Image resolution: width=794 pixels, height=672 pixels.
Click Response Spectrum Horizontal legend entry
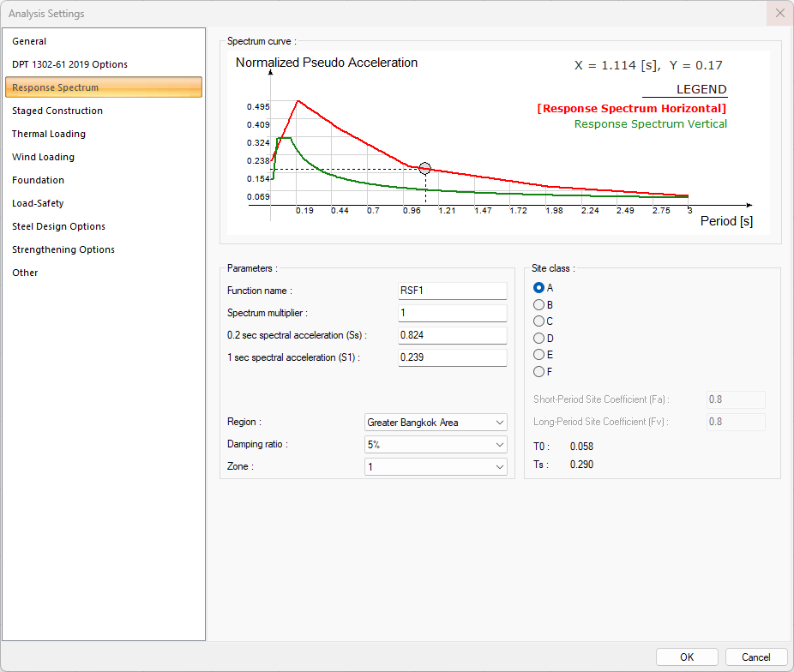tap(631, 109)
